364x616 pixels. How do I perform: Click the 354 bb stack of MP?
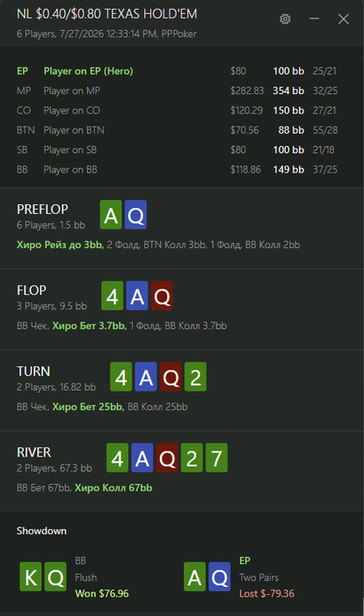tap(288, 91)
